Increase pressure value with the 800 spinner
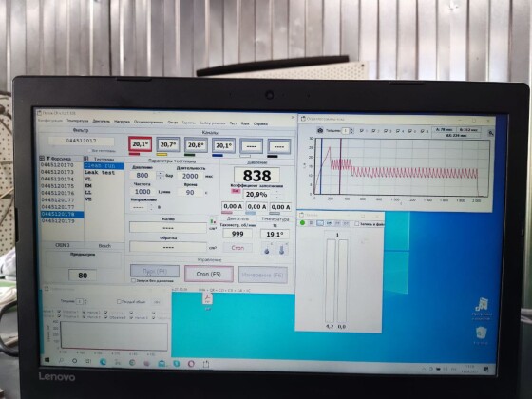The width and height of the screenshot is (532, 399). (x=160, y=173)
